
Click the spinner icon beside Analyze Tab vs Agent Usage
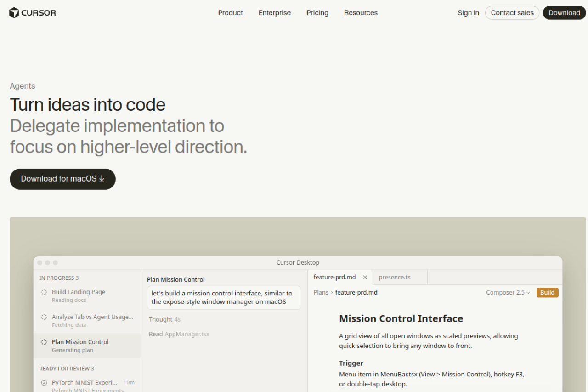[x=44, y=317]
